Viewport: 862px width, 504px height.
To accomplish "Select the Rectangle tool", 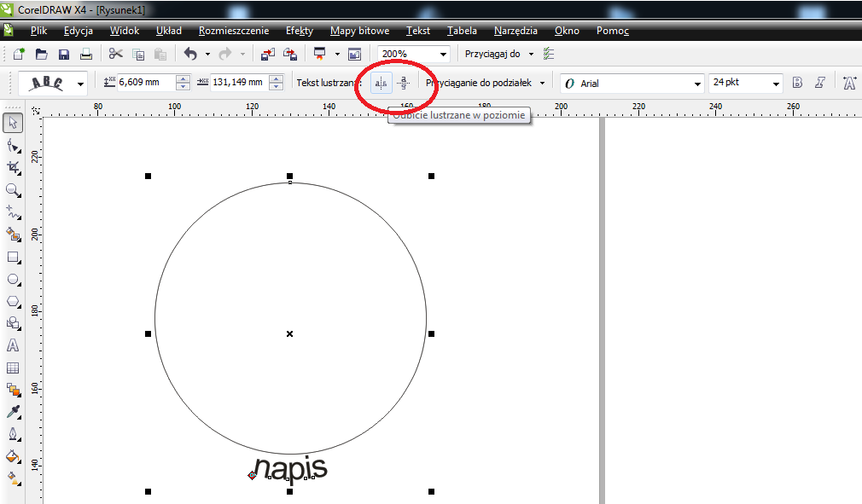I will click(x=13, y=257).
